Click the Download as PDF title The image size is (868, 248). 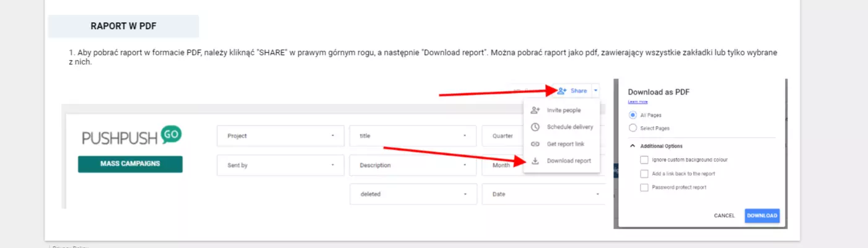click(x=659, y=92)
